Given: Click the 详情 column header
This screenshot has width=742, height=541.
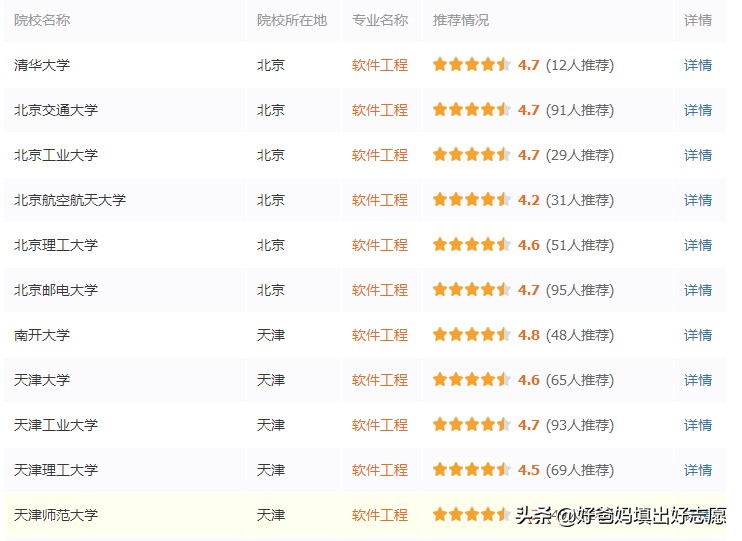Looking at the screenshot, I should coord(698,20).
